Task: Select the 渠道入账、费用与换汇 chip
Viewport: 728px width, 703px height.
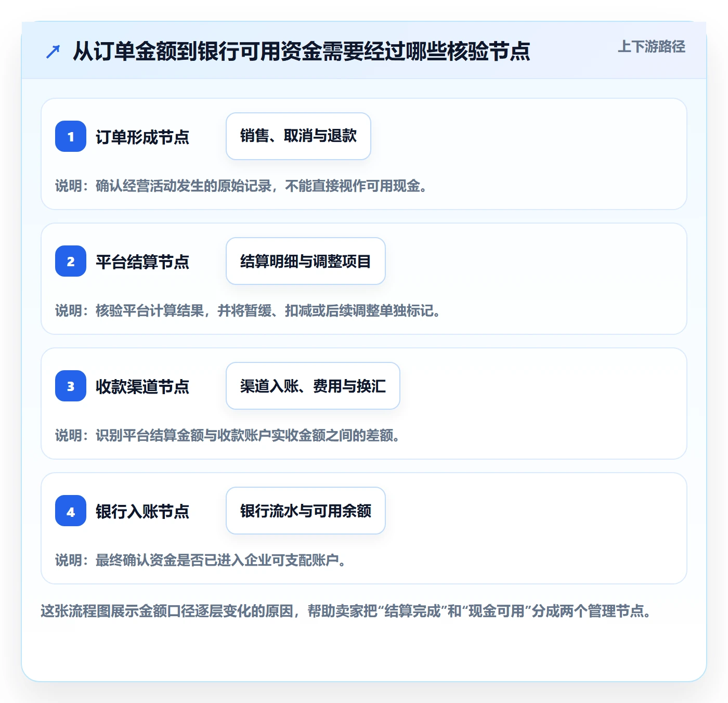Action: [x=313, y=386]
